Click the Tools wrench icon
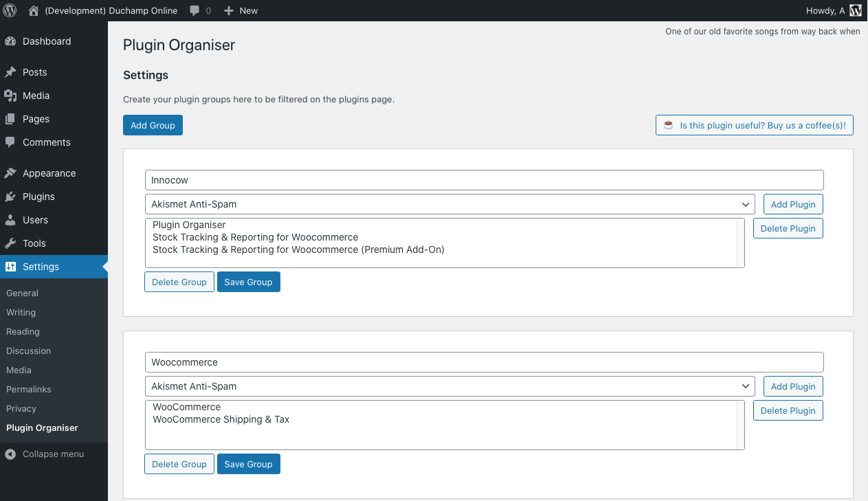The width and height of the screenshot is (868, 501). [x=10, y=243]
